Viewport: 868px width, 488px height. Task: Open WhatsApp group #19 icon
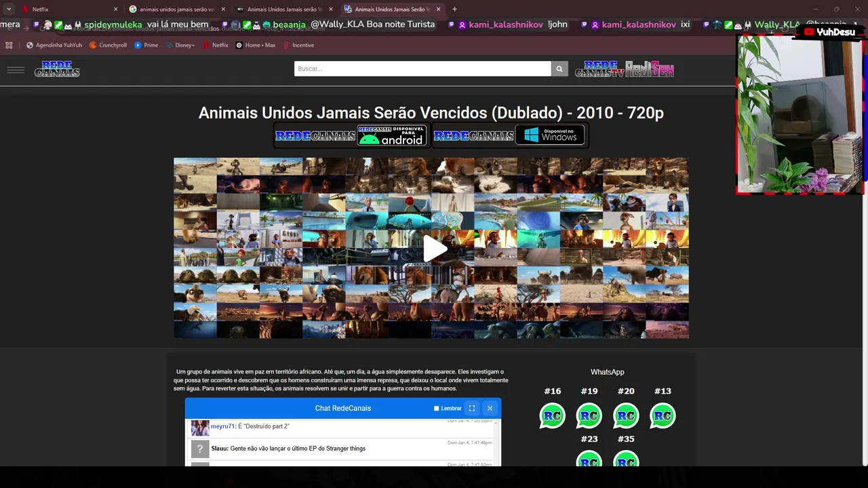[589, 415]
